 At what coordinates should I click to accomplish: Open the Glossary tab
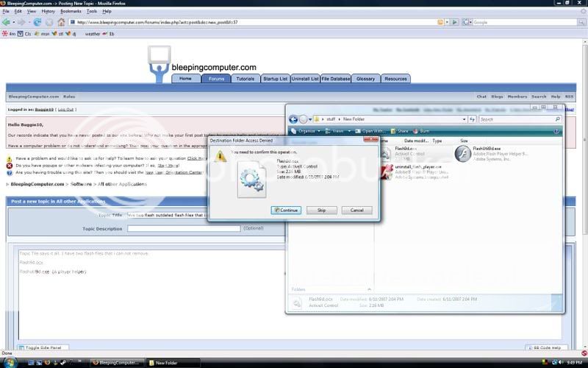click(x=365, y=79)
